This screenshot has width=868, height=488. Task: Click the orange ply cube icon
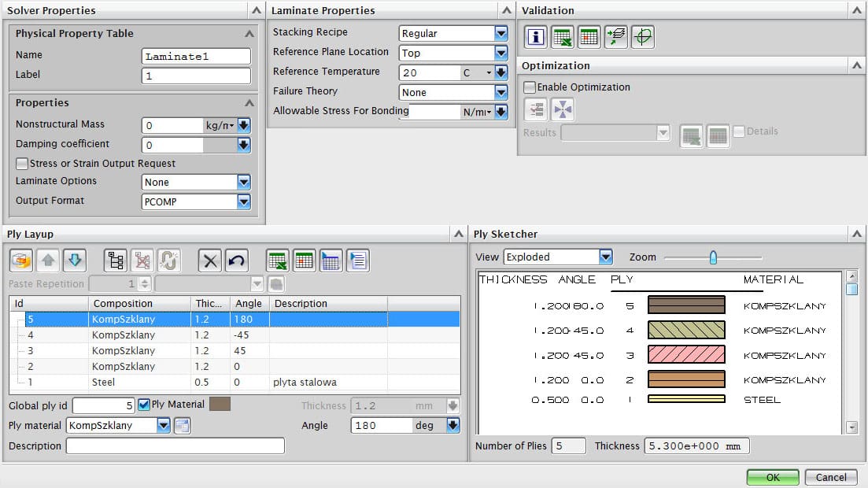20,261
